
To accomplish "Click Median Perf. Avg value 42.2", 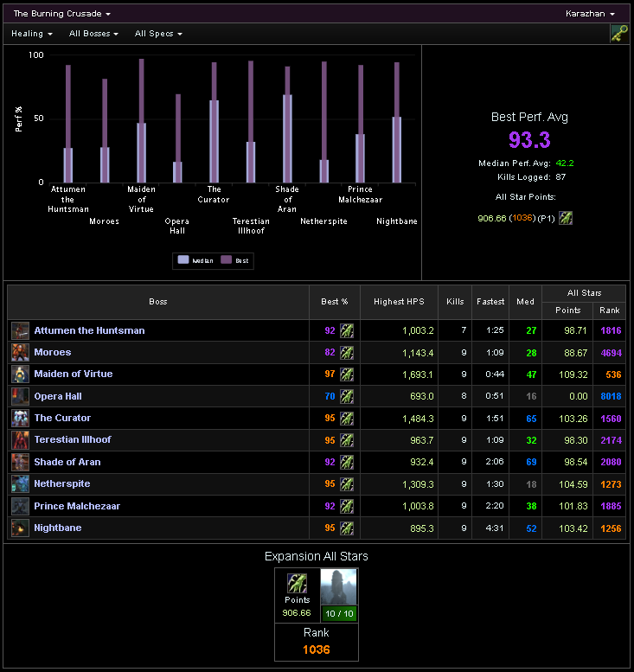I will coord(565,163).
